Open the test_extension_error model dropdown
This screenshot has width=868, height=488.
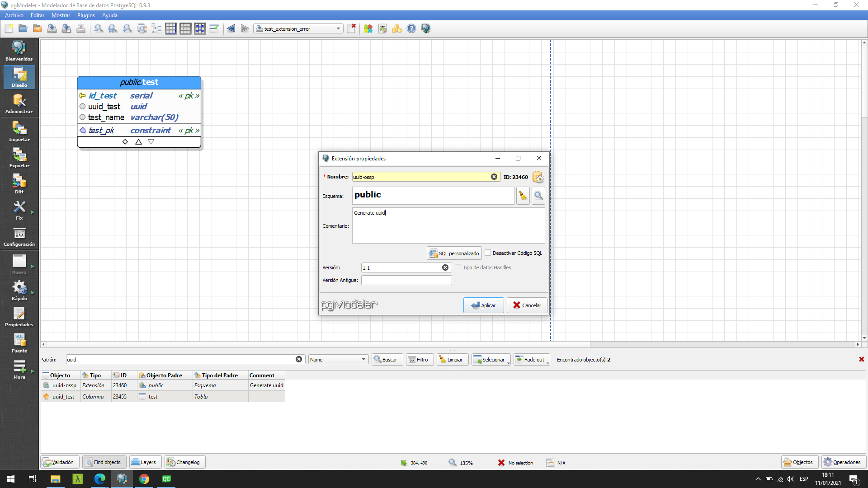[x=338, y=28]
